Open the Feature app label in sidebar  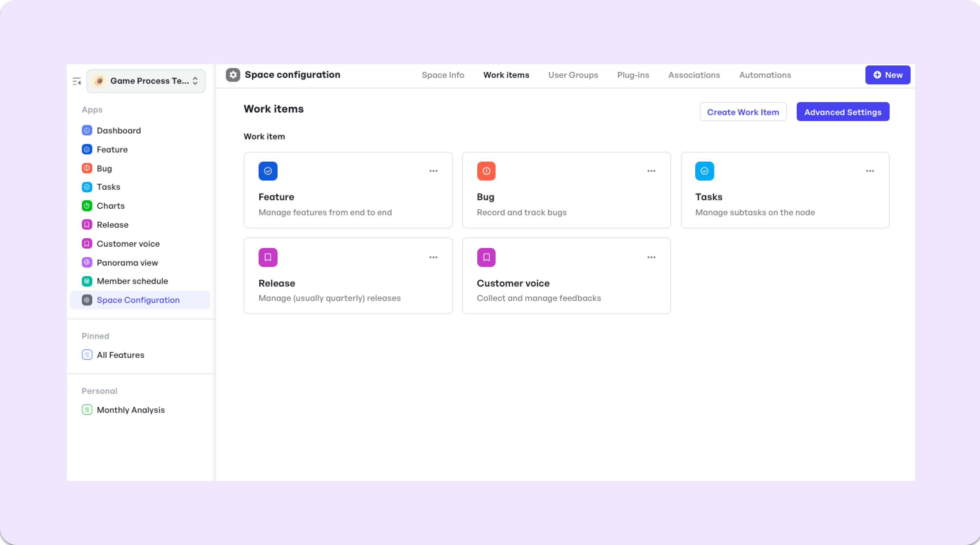[x=112, y=149]
